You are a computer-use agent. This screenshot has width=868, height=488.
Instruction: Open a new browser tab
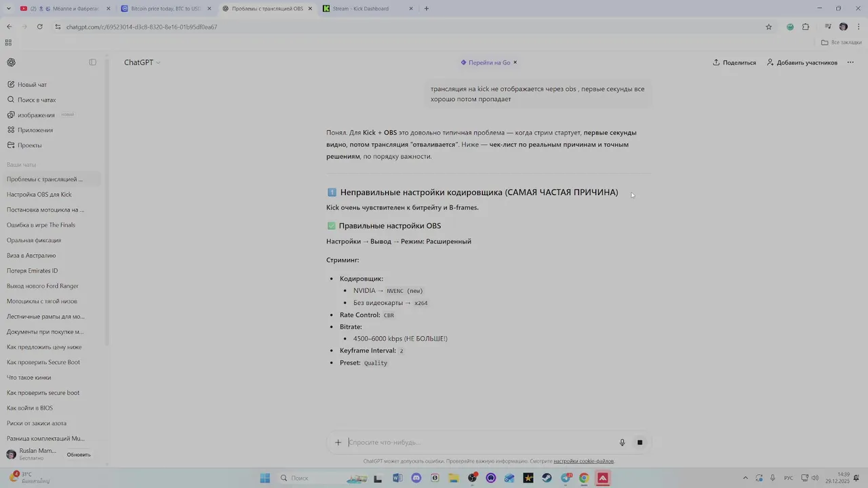427,9
